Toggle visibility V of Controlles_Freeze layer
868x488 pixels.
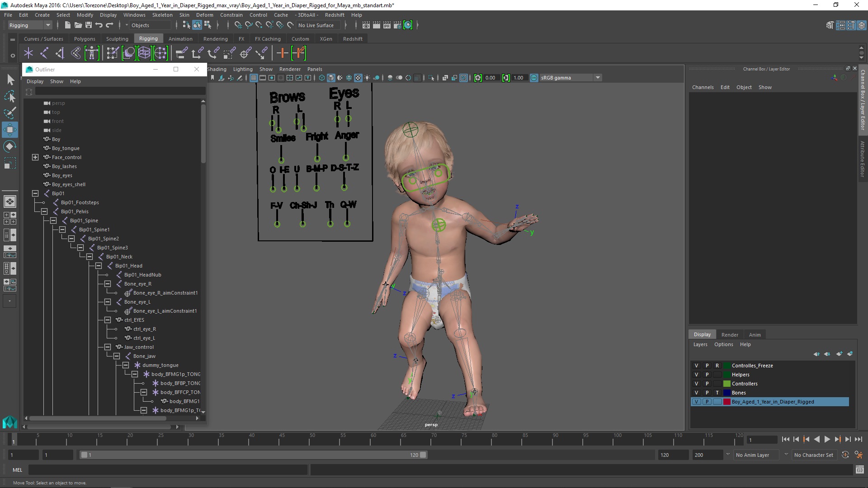click(x=696, y=366)
